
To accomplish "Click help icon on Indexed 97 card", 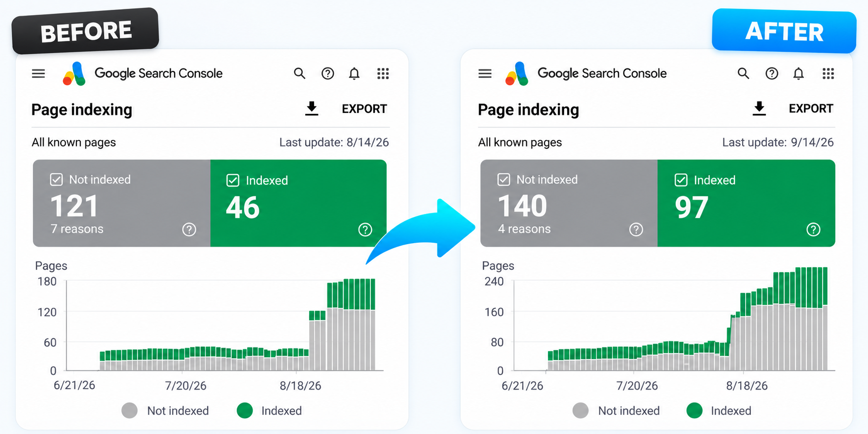I will click(813, 229).
